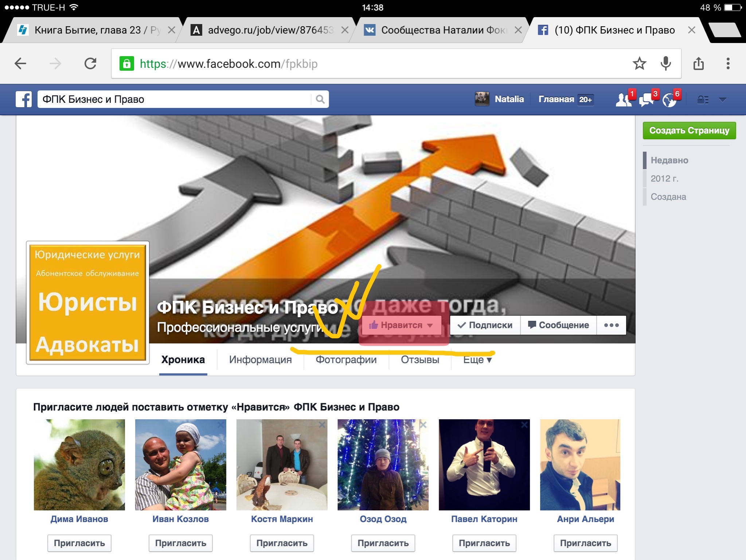Open Иван Козлов name link

pyautogui.click(x=181, y=519)
